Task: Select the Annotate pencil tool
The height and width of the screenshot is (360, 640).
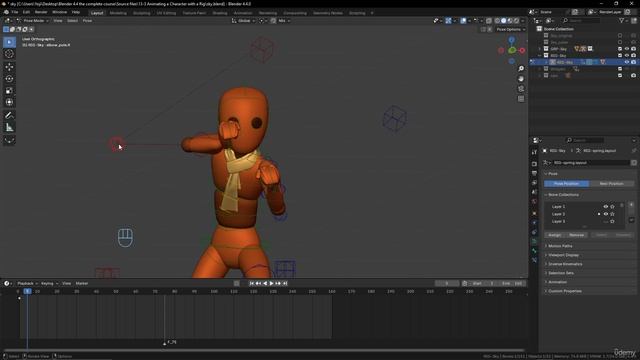Action: 9,116
